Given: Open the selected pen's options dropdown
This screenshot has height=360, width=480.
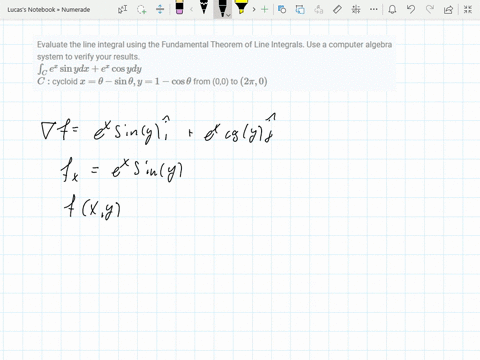Looking at the screenshot, I should 228,15.
